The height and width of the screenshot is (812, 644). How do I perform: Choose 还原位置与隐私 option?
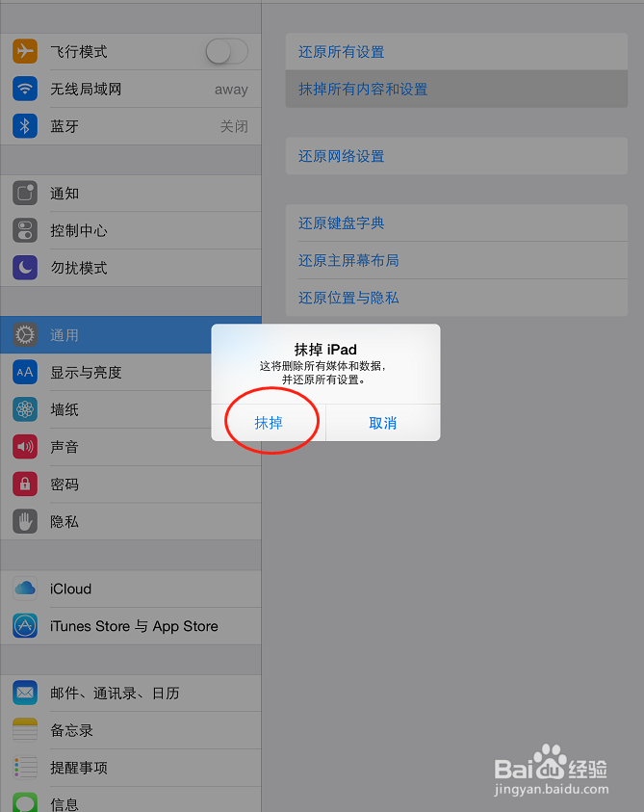coord(456,298)
